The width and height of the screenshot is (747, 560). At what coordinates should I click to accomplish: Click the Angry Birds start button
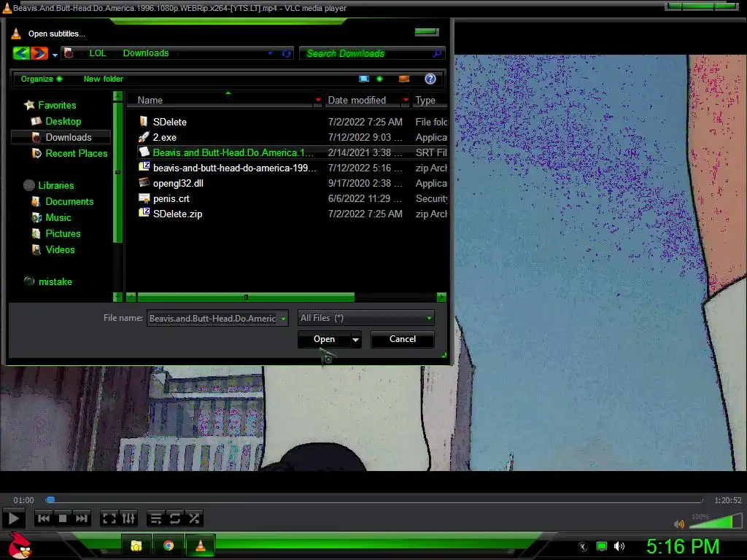tap(19, 545)
